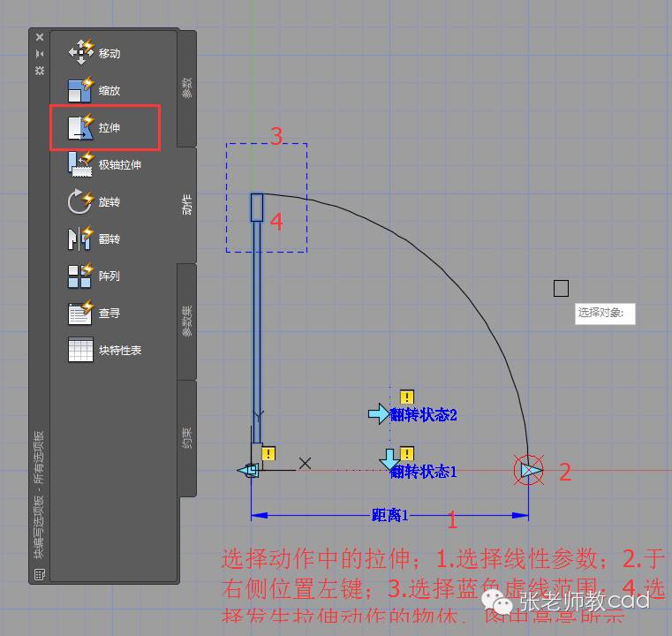Select the 翻转状态1 parameter label
The width and height of the screenshot is (672, 636).
(x=424, y=472)
